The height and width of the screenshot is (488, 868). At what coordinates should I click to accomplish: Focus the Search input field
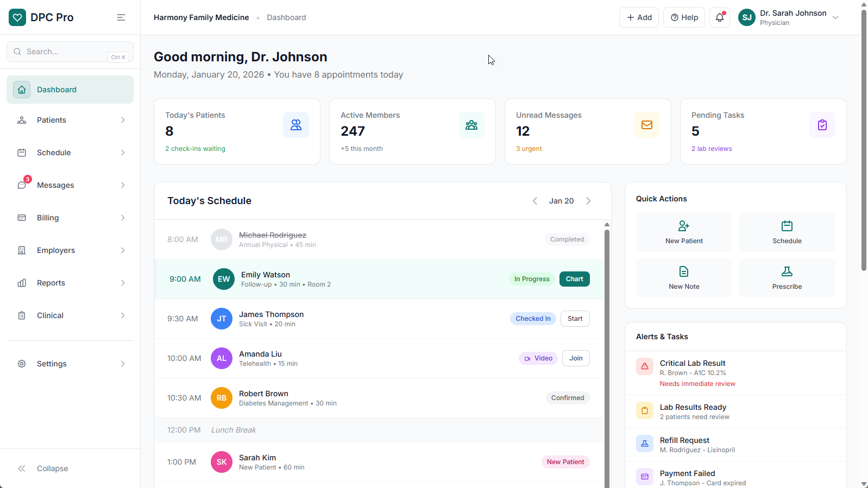(x=70, y=52)
